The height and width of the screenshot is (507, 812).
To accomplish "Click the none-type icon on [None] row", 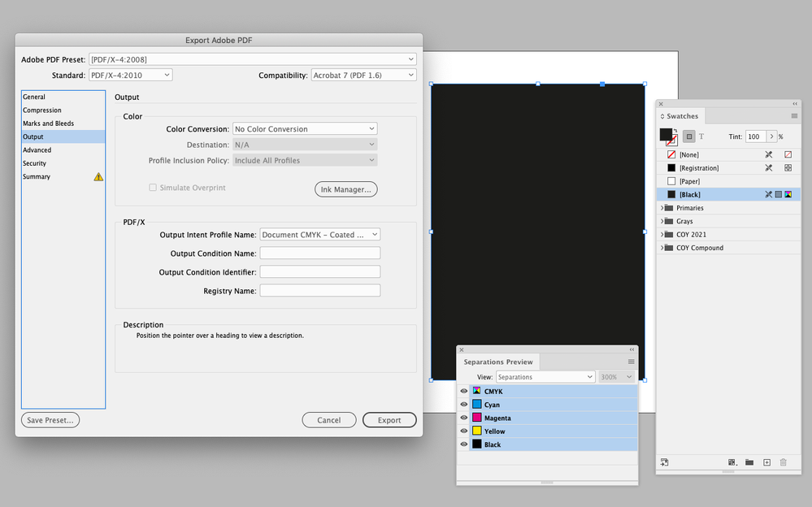I will click(788, 155).
